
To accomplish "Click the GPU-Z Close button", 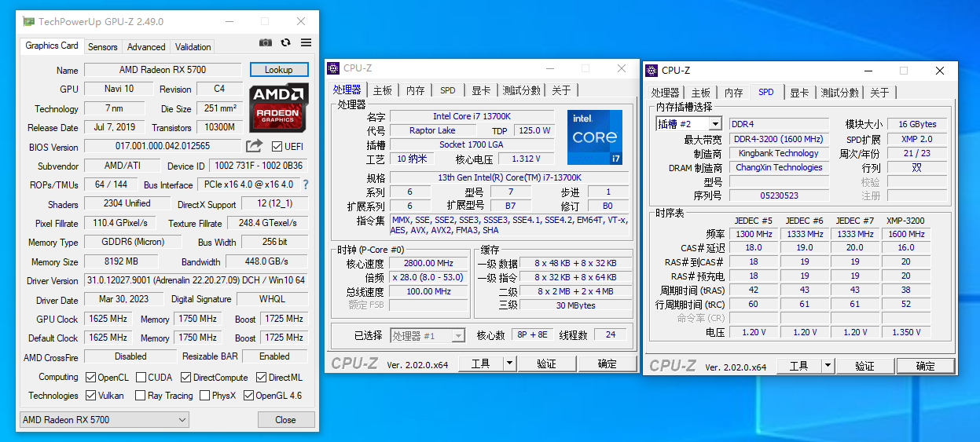I will tap(285, 420).
